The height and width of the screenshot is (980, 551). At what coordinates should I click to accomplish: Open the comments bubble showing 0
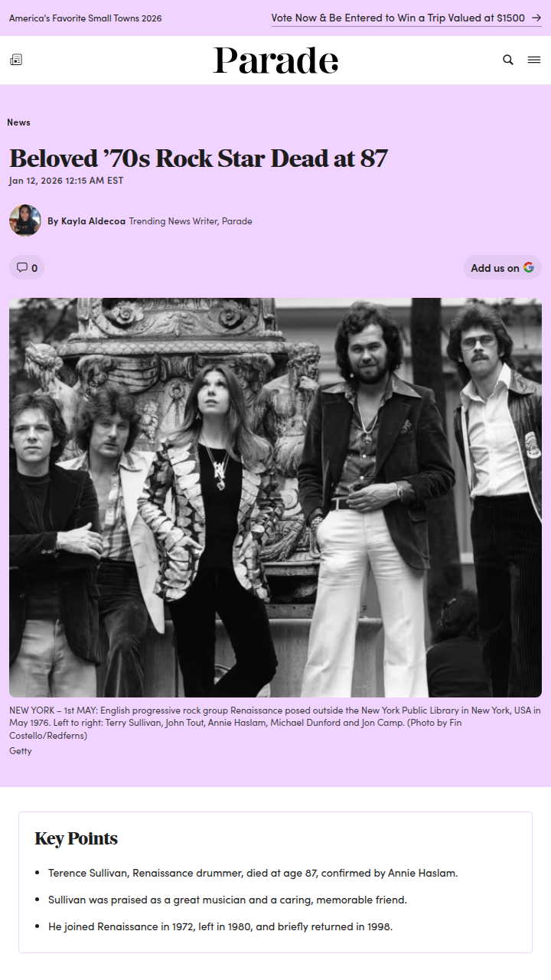pyautogui.click(x=27, y=267)
